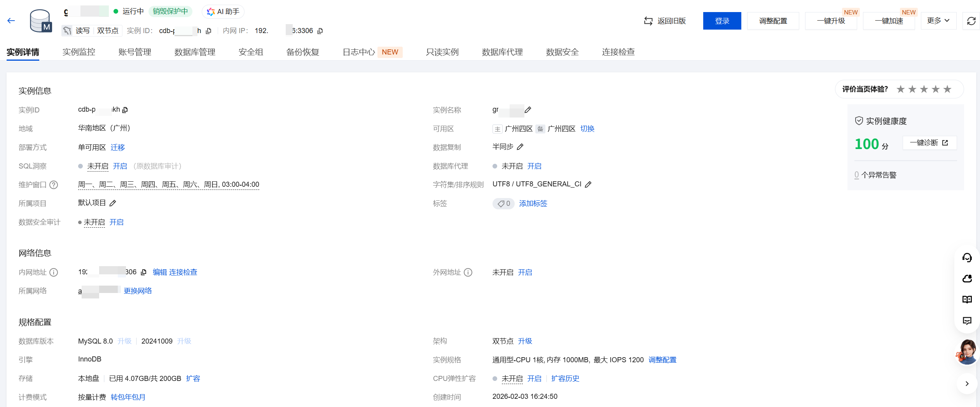
Task: Click the MySQL database instance icon
Action: coord(41,21)
